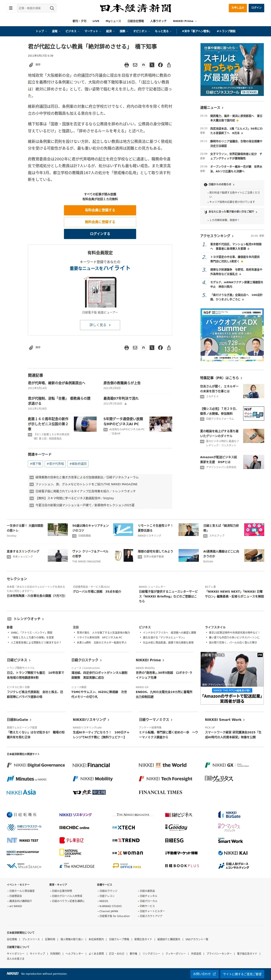Print article using printer icon below the date
Image resolution: width=271 pixels, height=980 pixels.
click(x=127, y=65)
